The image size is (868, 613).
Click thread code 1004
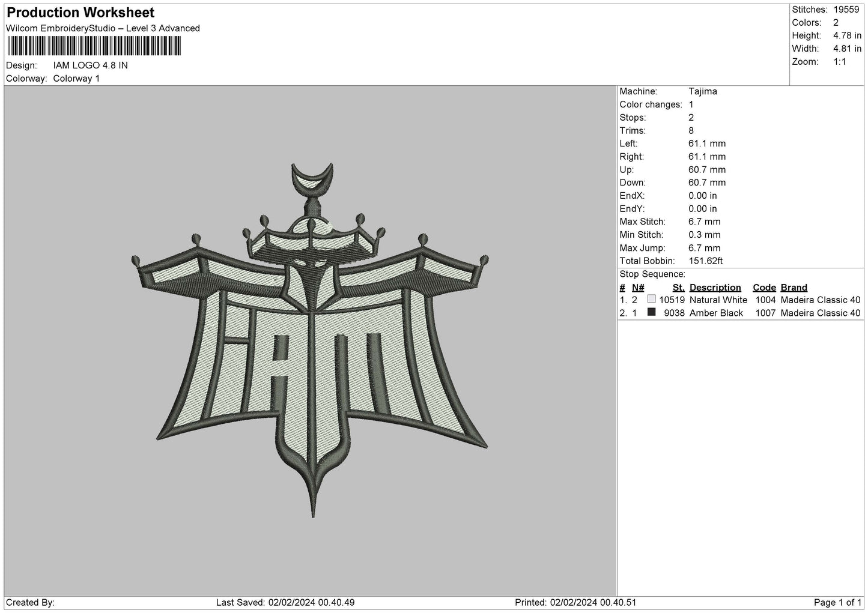tap(765, 300)
